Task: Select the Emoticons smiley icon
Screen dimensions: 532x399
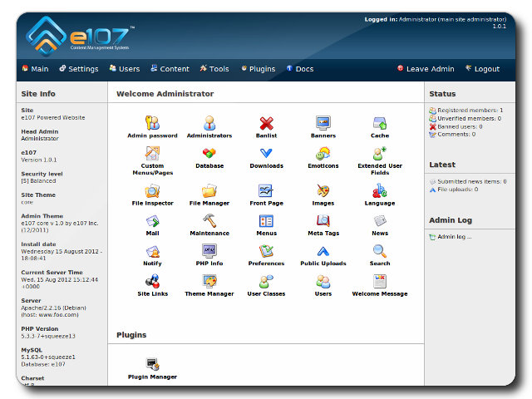Action: coord(323,154)
